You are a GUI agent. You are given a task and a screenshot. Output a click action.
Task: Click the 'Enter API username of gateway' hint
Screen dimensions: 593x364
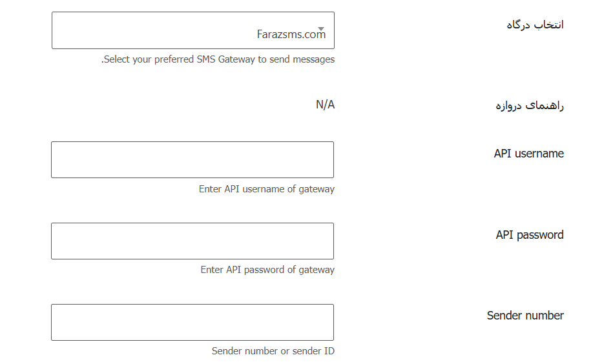click(266, 189)
